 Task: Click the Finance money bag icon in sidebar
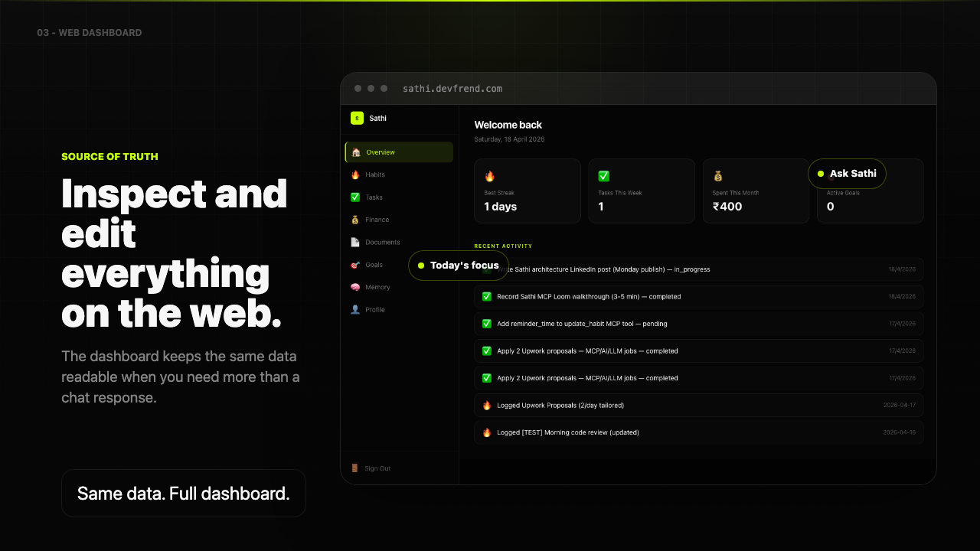click(355, 220)
